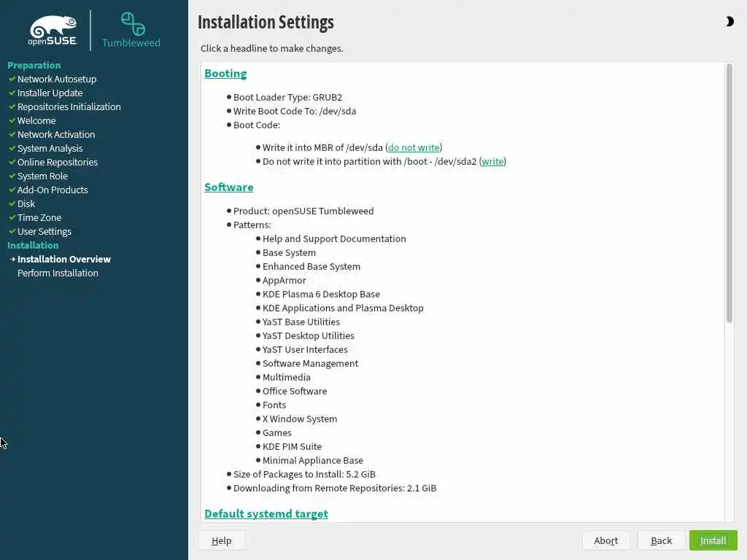Select Perform Installation step

(58, 273)
